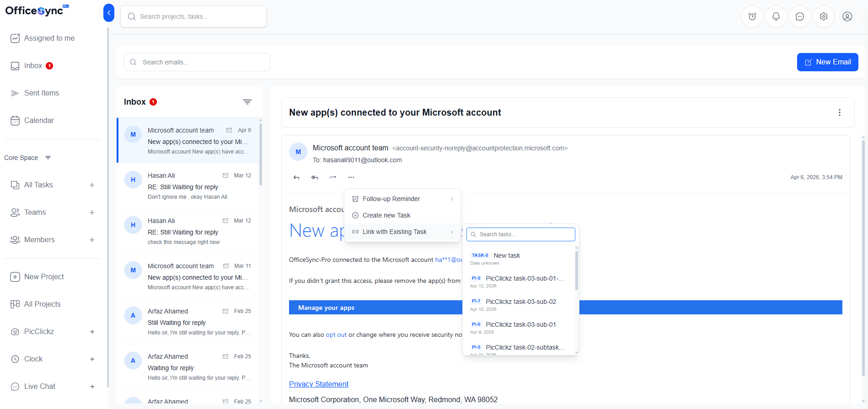Click plus icon next to All Tasks
The image size is (868, 409).
(x=92, y=185)
